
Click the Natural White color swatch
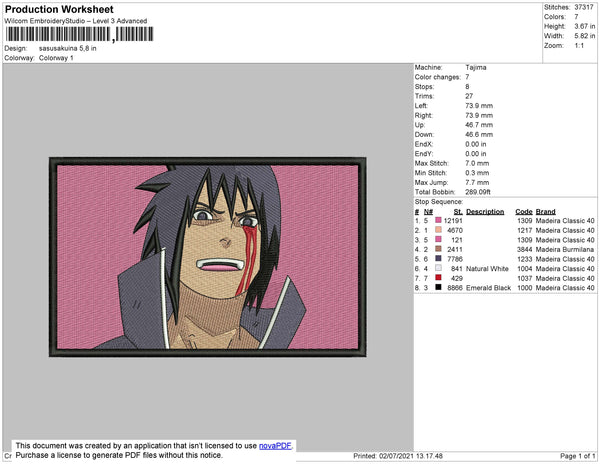[x=438, y=268]
